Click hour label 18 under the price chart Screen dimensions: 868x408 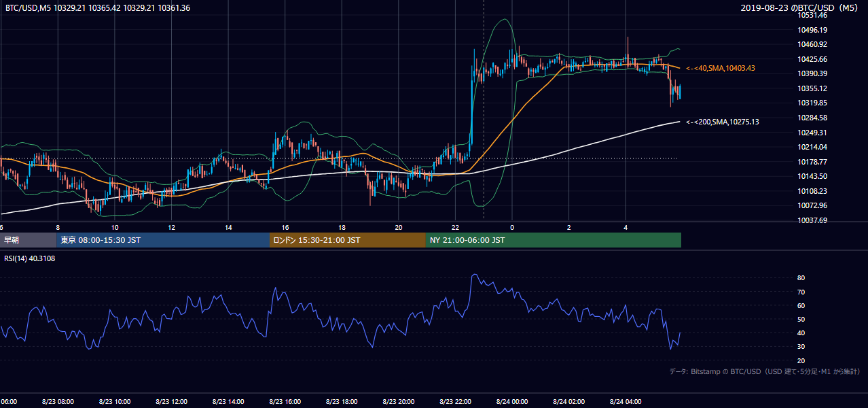[x=342, y=227]
